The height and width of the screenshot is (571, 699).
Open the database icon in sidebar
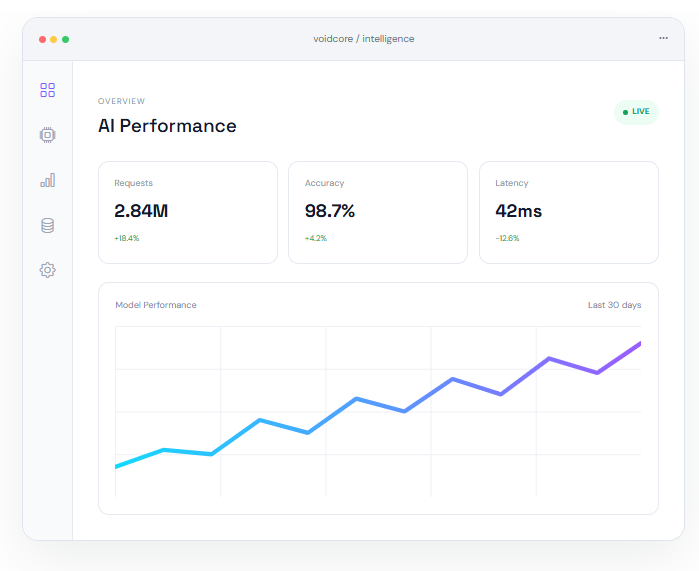48,225
